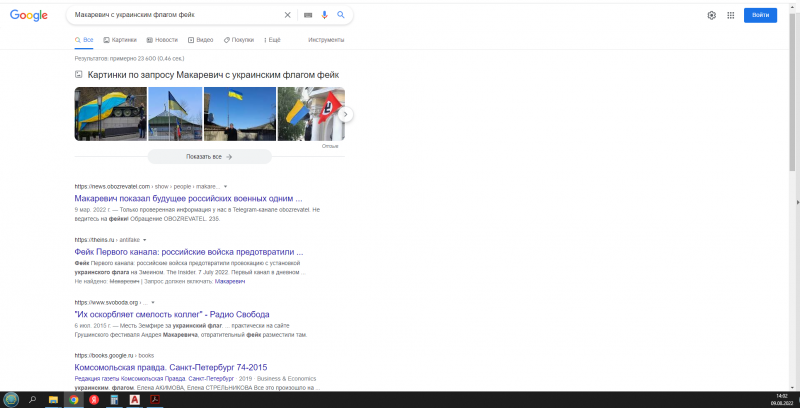This screenshot has width=800, height=408.
Task: Click the Макаревич must-include link
Action: coord(230,282)
